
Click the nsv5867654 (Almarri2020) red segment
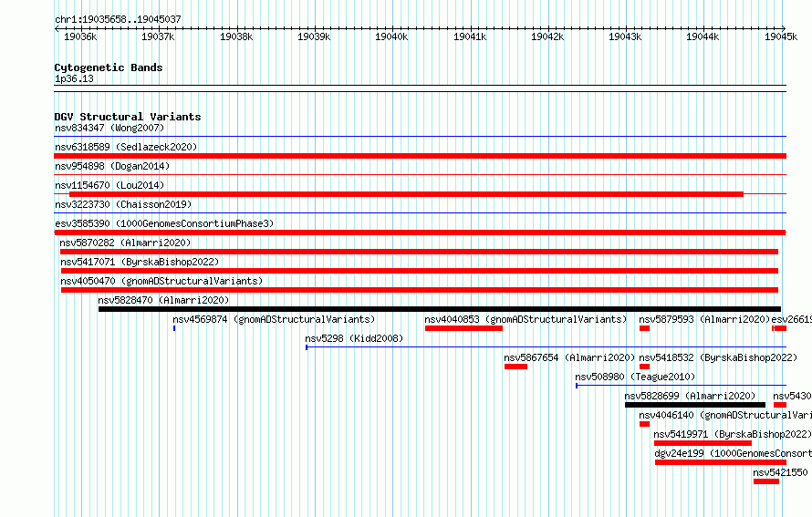pyautogui.click(x=515, y=367)
